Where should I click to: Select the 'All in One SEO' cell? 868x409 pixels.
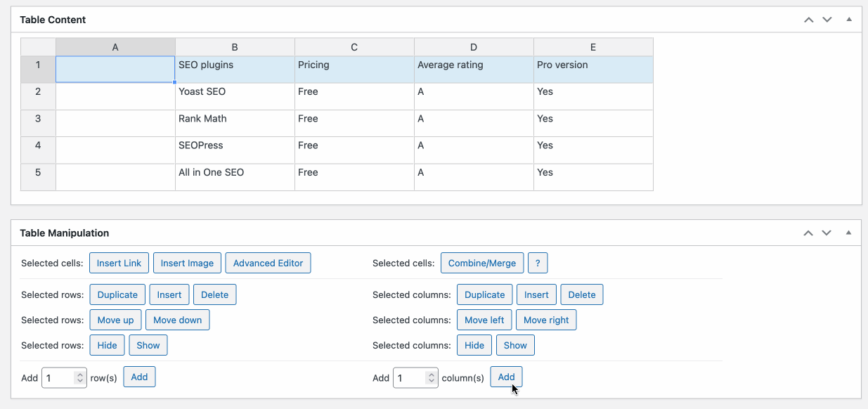(x=235, y=176)
